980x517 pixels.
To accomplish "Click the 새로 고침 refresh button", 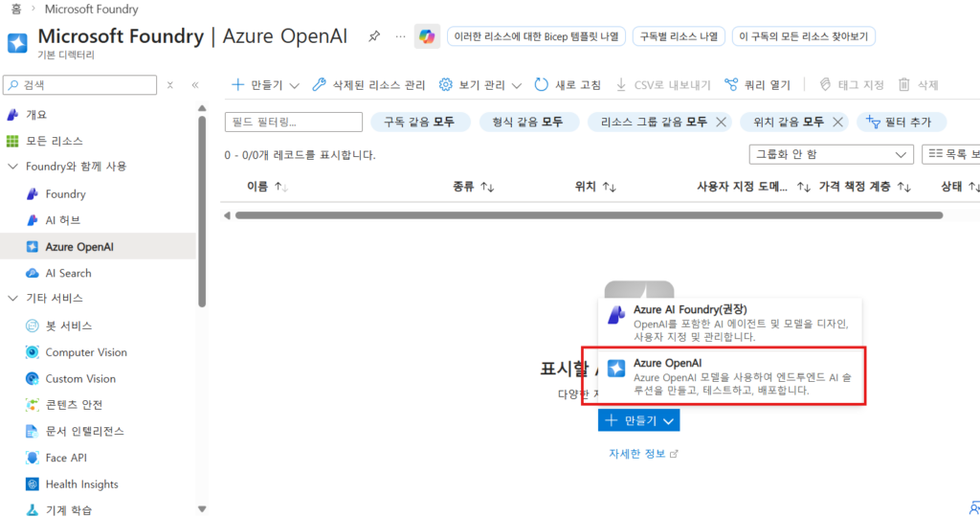I will pyautogui.click(x=568, y=84).
